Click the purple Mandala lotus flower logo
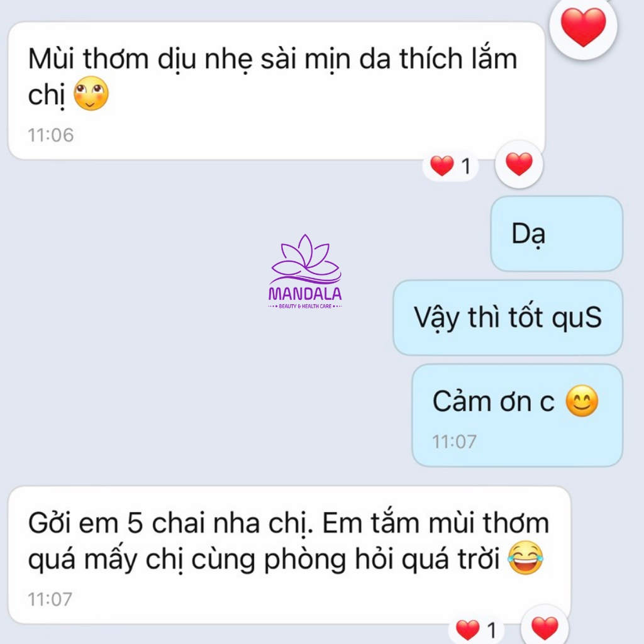Image resolution: width=644 pixels, height=644 pixels. point(305,258)
